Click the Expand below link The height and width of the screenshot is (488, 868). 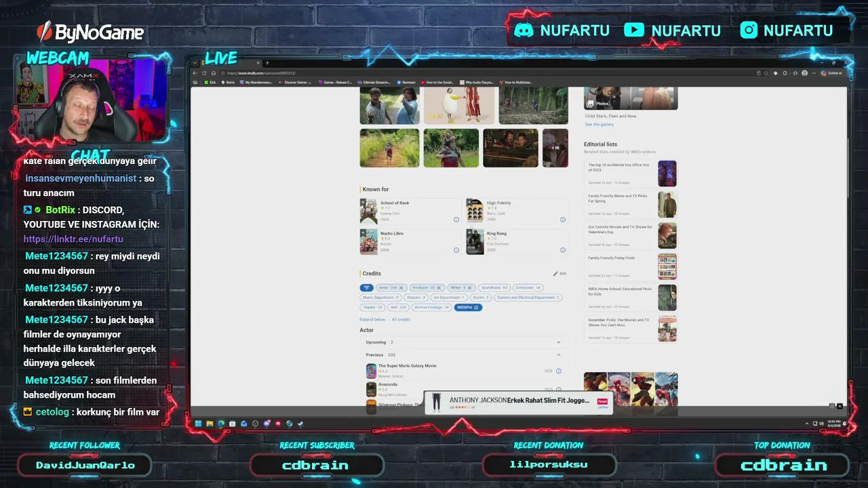372,319
